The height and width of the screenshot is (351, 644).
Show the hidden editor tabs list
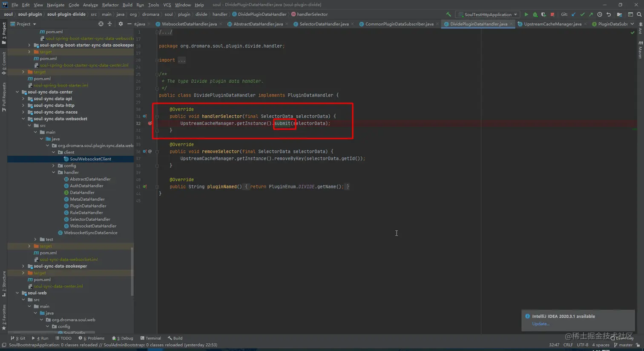click(x=632, y=24)
